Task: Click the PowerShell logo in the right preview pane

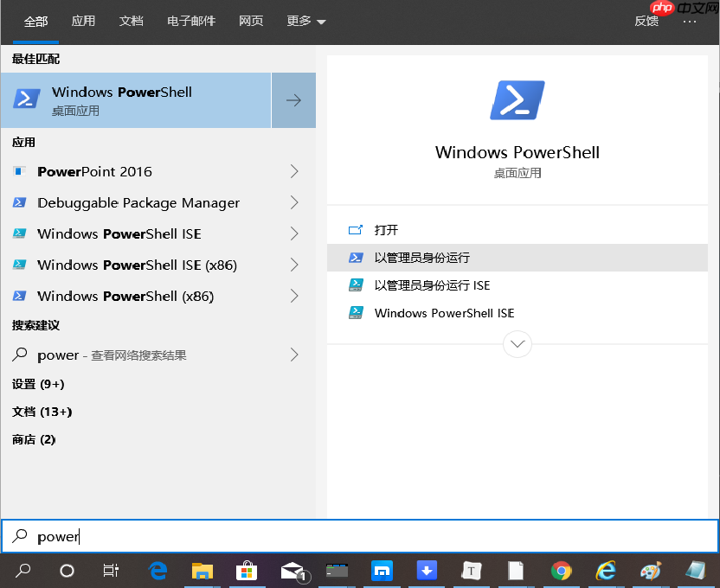Action: click(x=517, y=100)
